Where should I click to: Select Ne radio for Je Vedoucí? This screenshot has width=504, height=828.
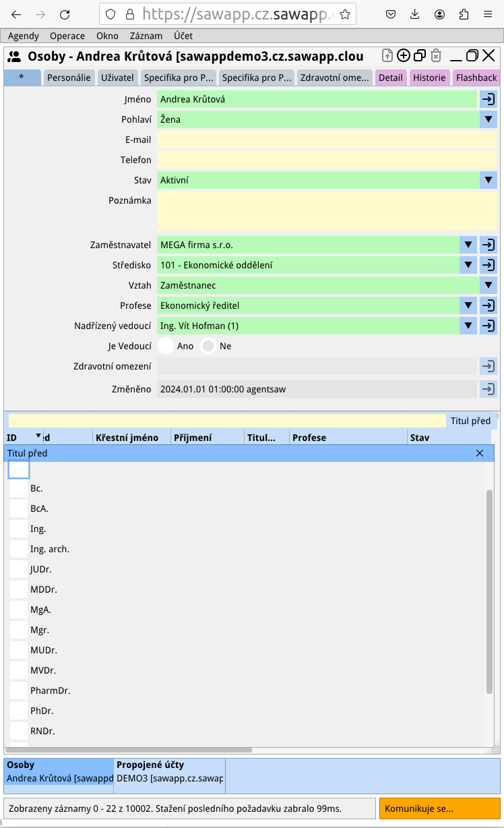pyautogui.click(x=208, y=346)
